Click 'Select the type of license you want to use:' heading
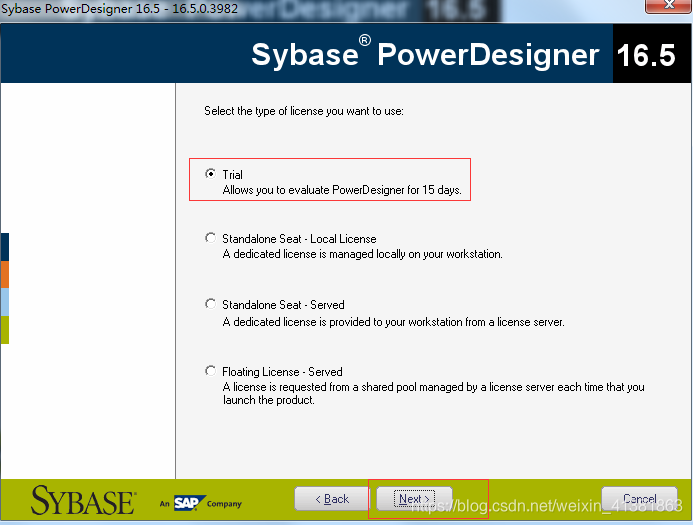This screenshot has width=693, height=525. [304, 111]
